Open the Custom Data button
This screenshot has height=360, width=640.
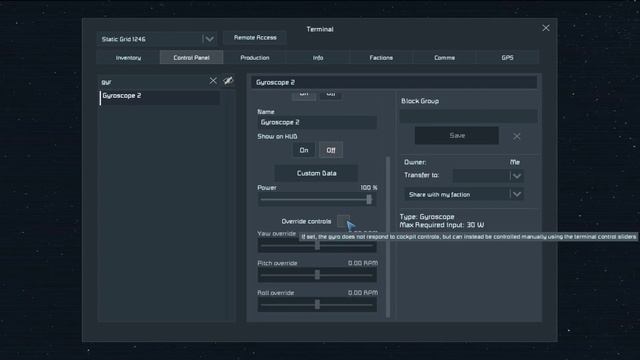pyautogui.click(x=316, y=173)
